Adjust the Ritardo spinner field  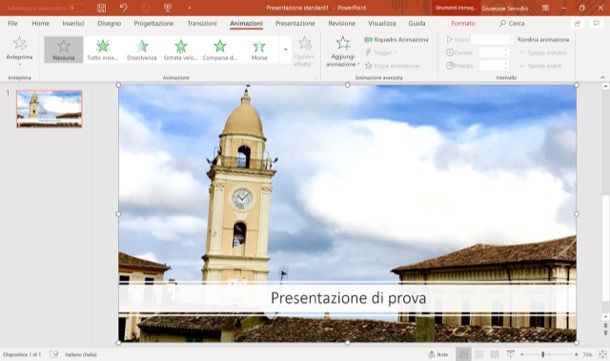[494, 65]
